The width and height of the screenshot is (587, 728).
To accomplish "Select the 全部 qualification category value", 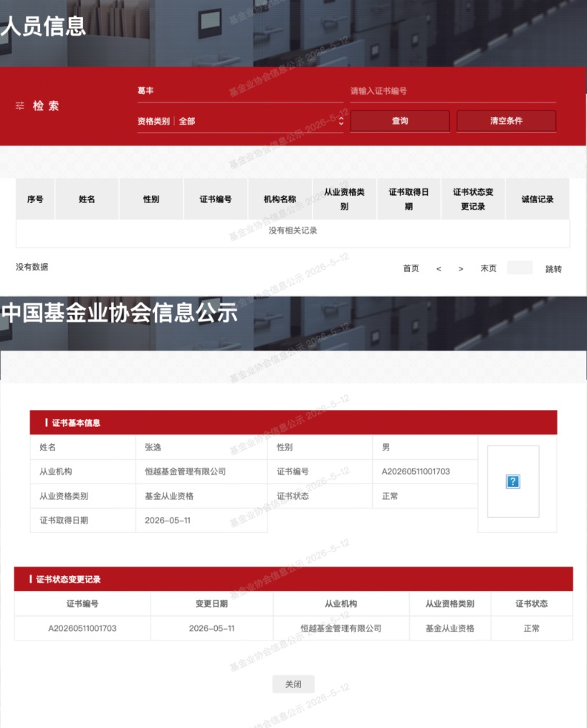I will (187, 121).
